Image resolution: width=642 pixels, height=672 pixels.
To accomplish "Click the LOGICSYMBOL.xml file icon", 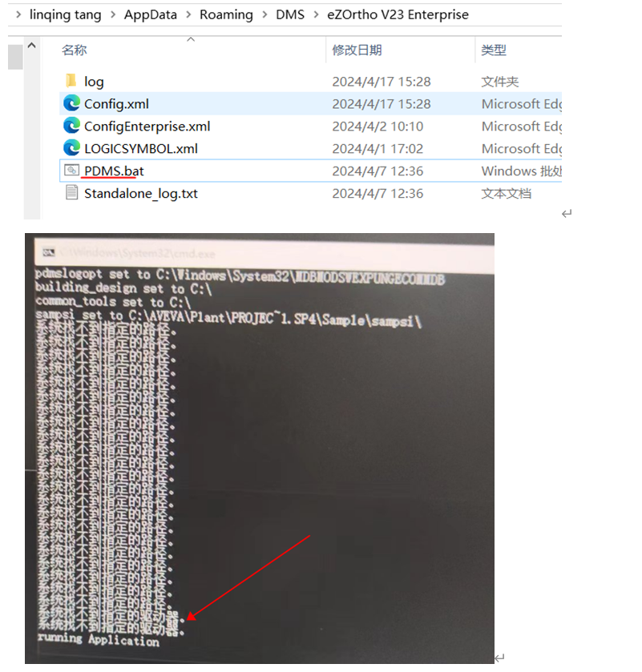I will click(71, 148).
